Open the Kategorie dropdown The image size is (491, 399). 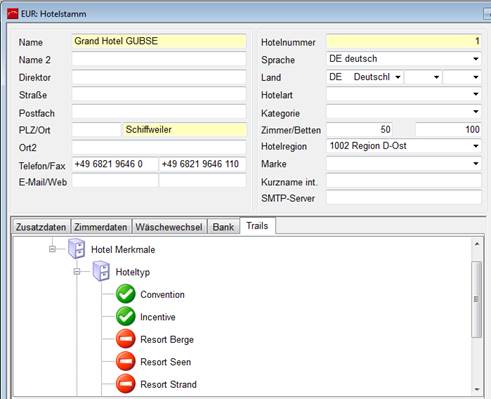click(476, 112)
